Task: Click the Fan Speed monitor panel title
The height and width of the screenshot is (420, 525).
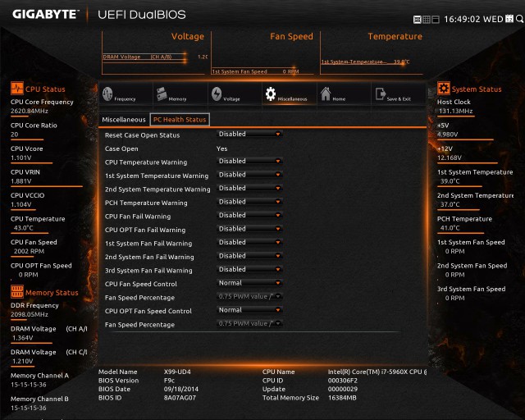Action: click(x=291, y=36)
